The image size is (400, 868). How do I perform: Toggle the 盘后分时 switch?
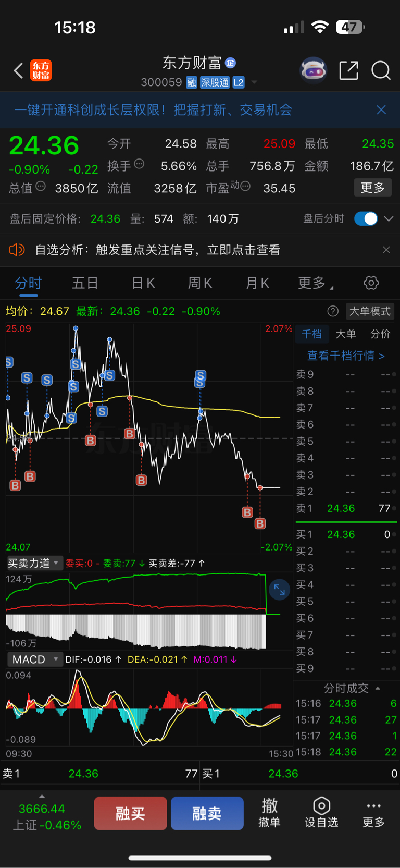click(x=366, y=218)
